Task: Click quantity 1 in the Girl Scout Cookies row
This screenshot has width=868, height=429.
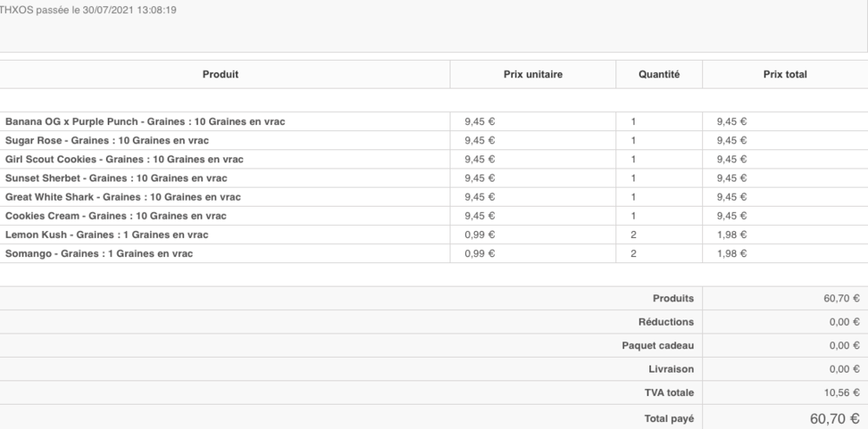Action: tap(634, 160)
